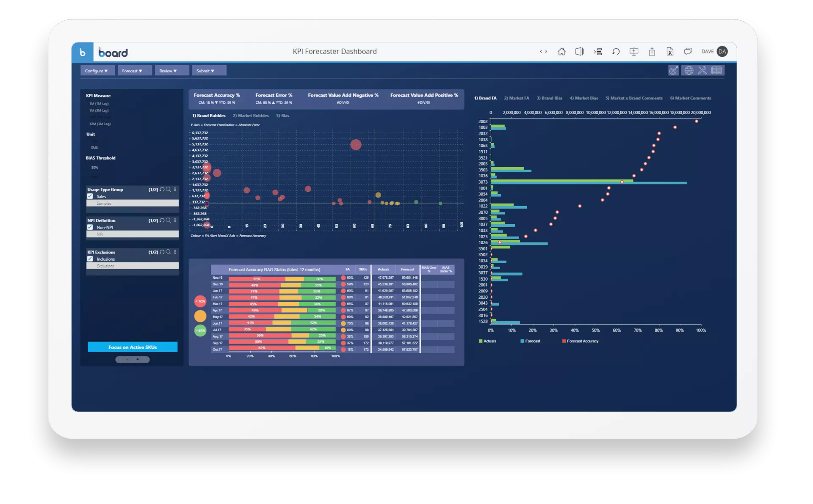
Task: Enter presentation mode via the screen icon
Action: pyautogui.click(x=634, y=52)
